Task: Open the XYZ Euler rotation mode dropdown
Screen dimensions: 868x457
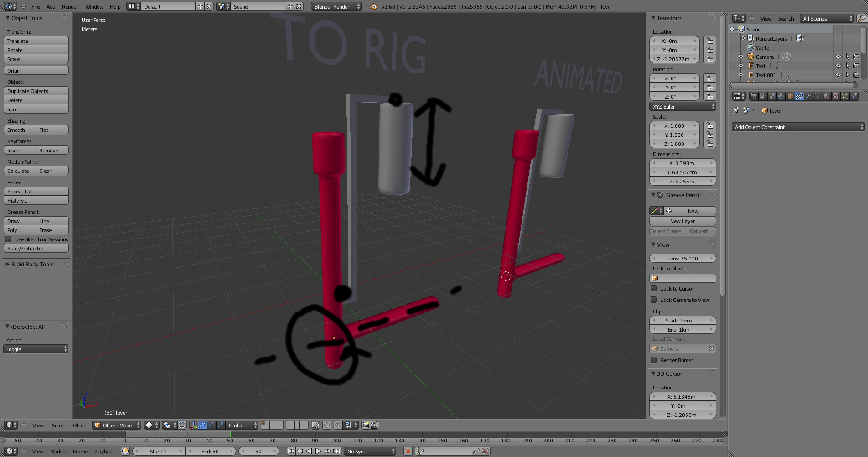Action: [682, 106]
